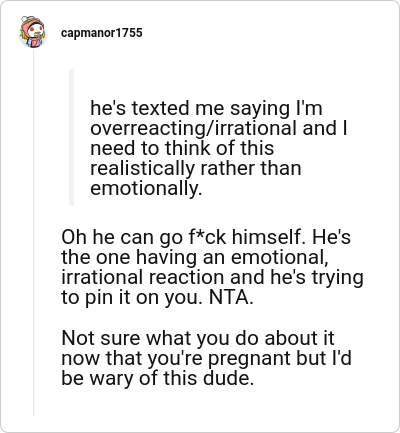Click the sentence "Oh he can go f*ck himself"
Screen dimensions: 400x433
tap(182, 237)
